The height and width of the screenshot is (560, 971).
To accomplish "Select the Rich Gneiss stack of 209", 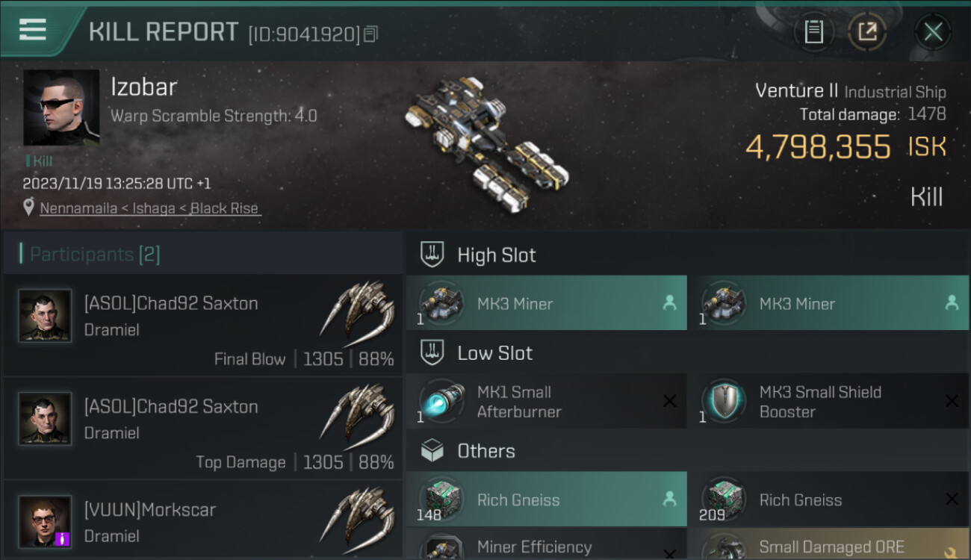I will 828,500.
